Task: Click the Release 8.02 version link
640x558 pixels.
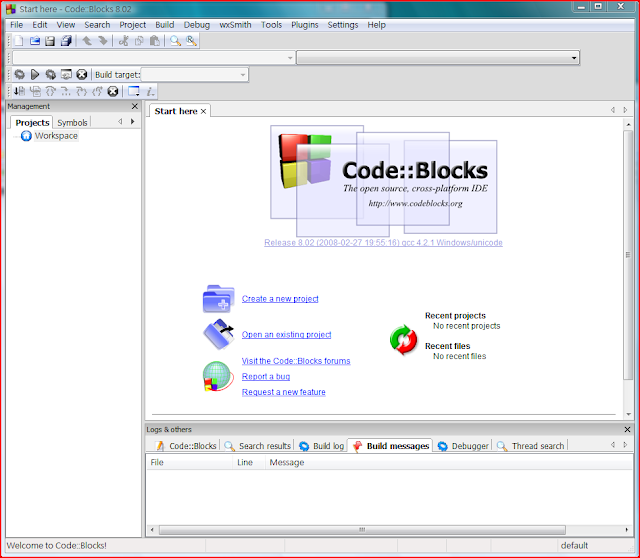Action: 383,242
